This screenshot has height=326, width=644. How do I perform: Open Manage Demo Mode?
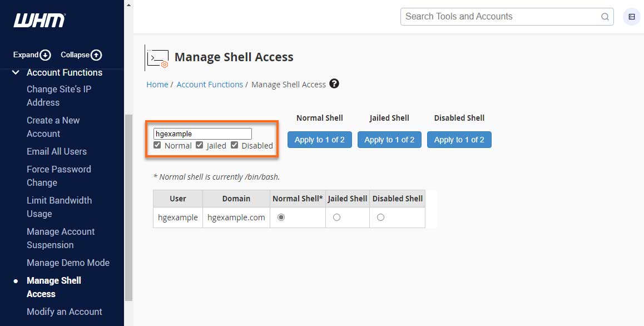(68, 263)
